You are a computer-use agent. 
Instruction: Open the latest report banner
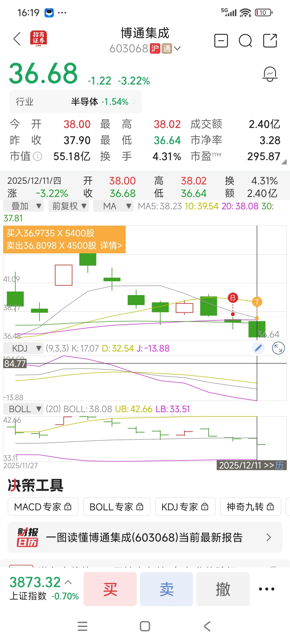coord(145,537)
